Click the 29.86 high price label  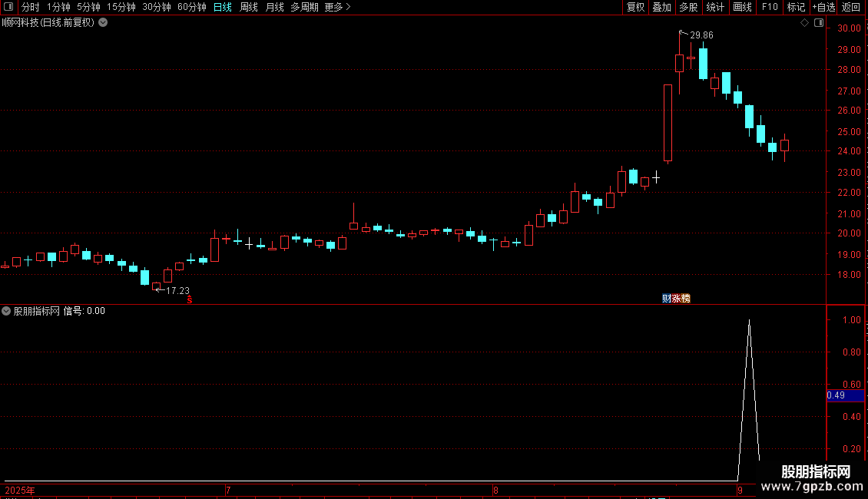[701, 35]
